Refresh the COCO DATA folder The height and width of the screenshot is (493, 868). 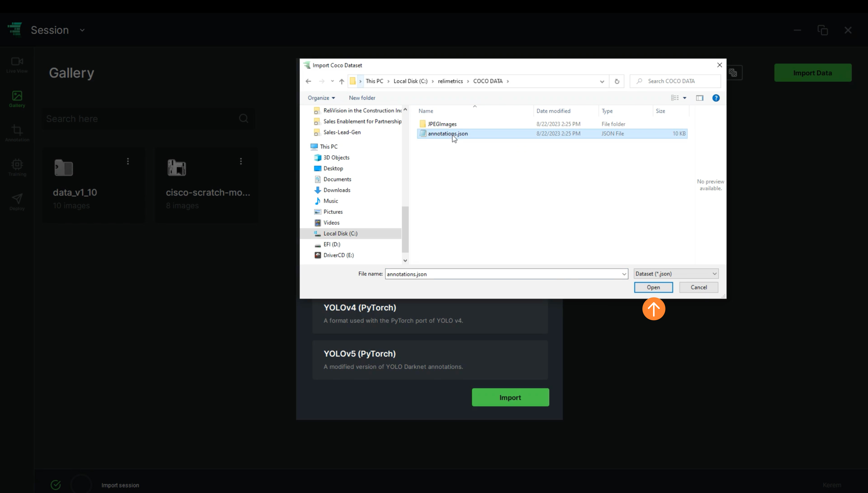[617, 82]
